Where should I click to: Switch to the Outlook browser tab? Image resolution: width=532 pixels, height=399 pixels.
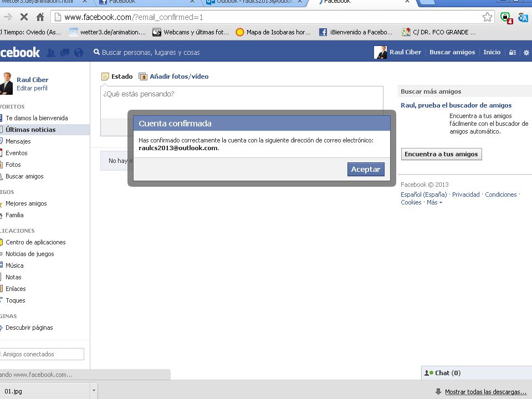254,2
